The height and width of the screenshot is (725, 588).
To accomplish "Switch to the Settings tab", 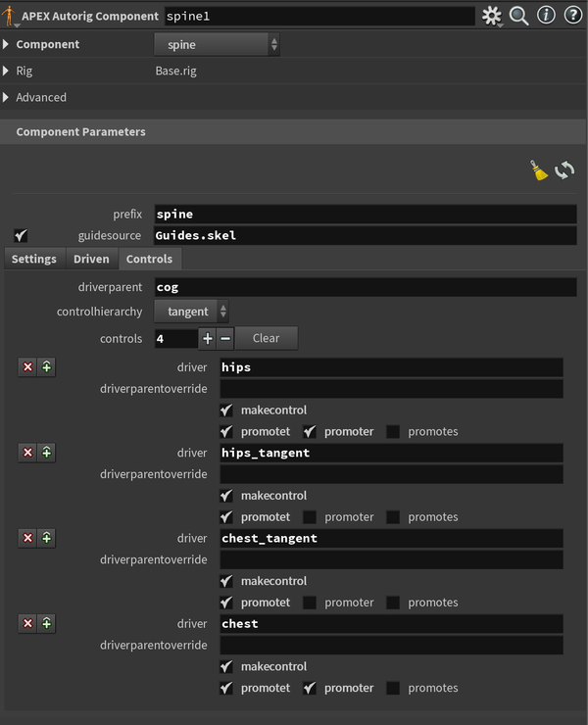I will tap(33, 260).
